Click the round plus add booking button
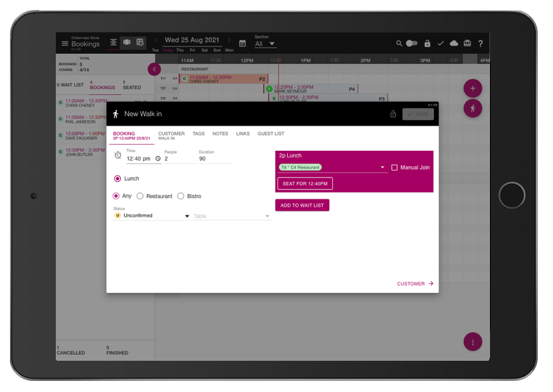 (473, 88)
